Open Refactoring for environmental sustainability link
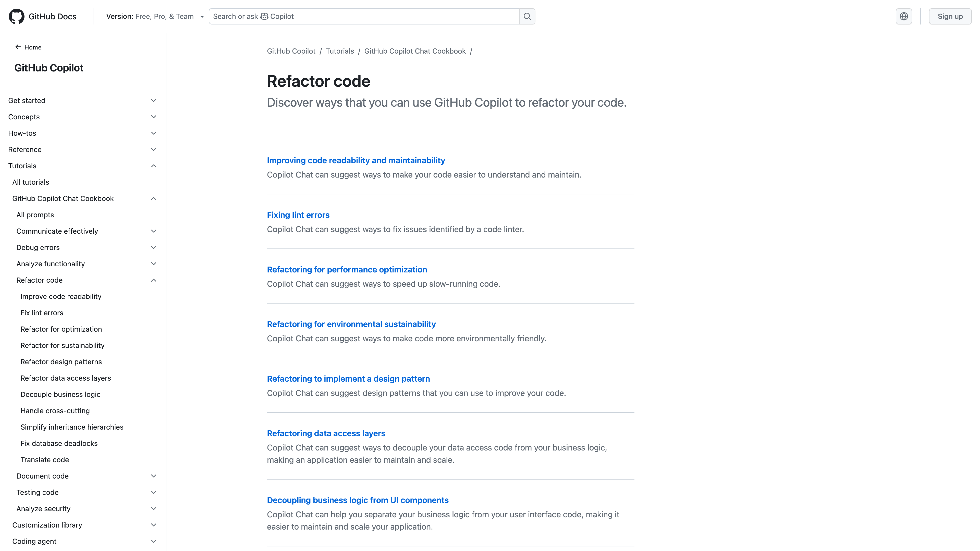 coord(351,324)
